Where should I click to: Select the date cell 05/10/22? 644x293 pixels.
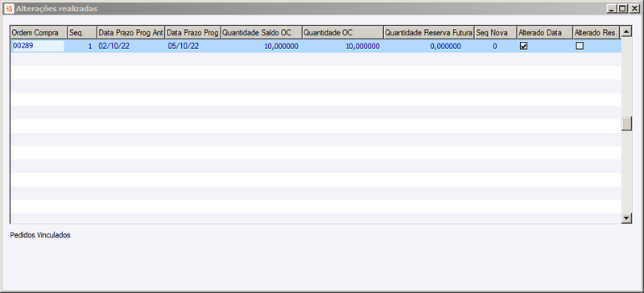coord(193,46)
